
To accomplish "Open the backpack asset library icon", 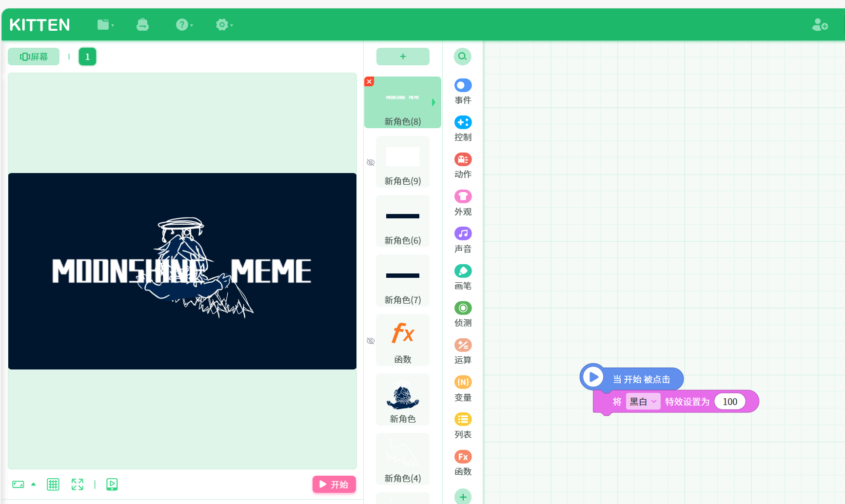I will coord(142,25).
